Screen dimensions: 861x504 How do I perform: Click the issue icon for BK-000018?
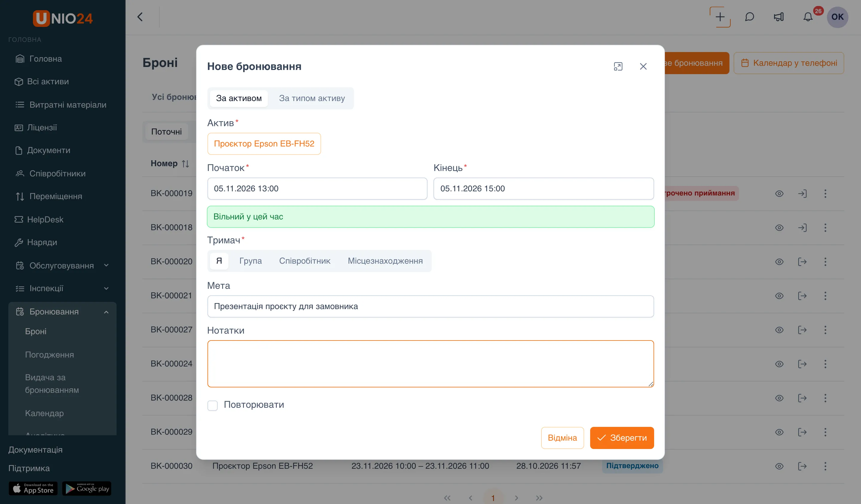(x=802, y=227)
